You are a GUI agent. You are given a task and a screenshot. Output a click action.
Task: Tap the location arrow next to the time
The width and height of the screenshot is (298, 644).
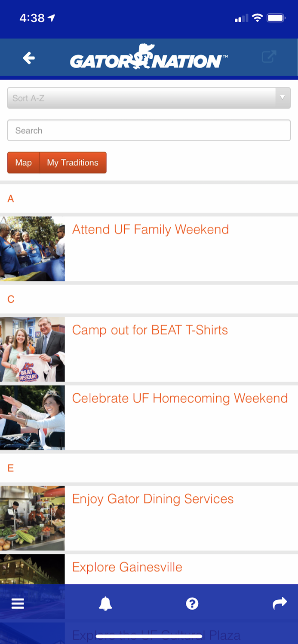pos(51,18)
